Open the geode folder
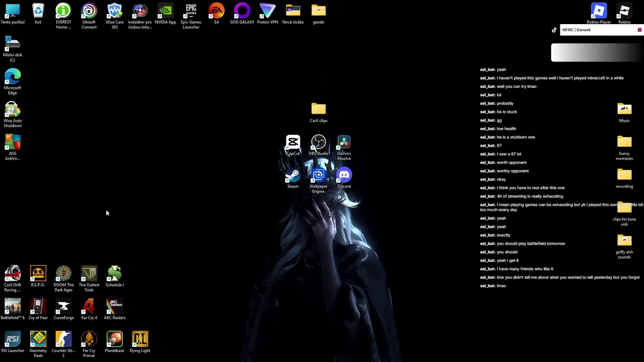The image size is (644, 362). (x=318, y=14)
